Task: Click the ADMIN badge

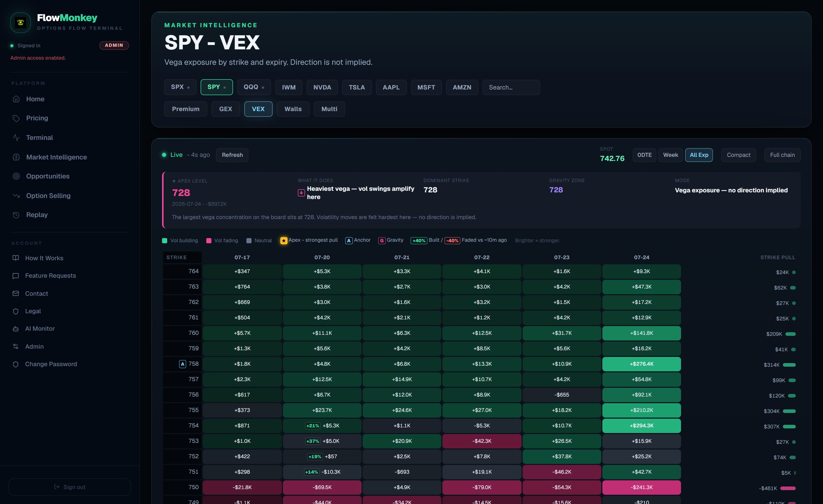Action: [x=114, y=46]
